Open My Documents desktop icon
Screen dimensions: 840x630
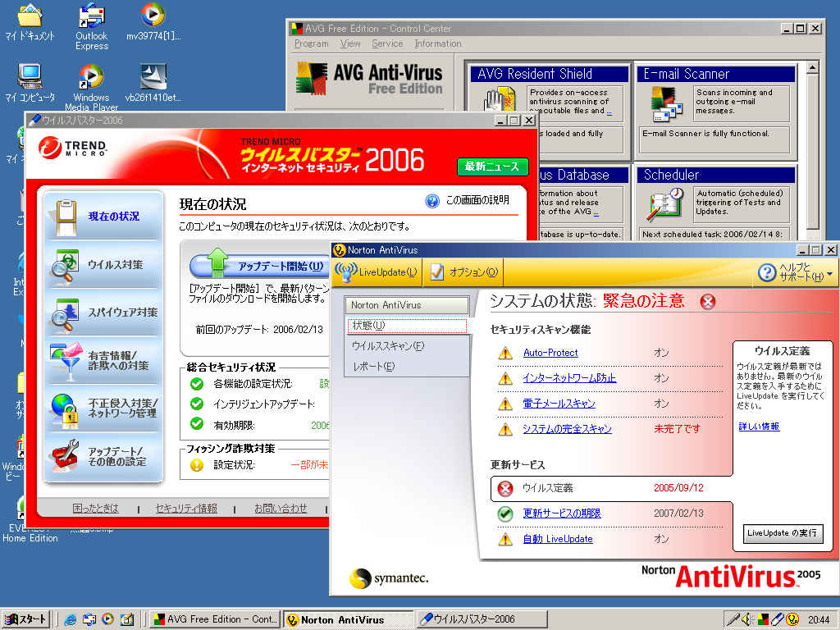tap(30, 21)
